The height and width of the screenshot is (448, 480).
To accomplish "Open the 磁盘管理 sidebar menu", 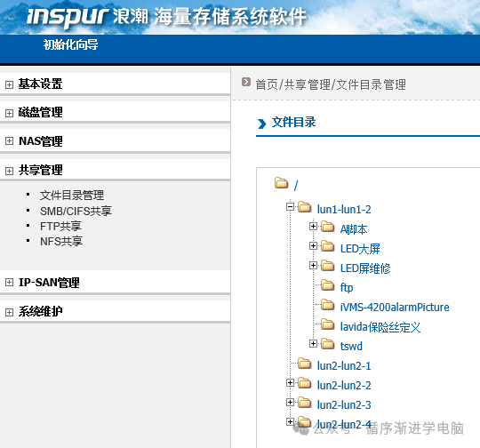I will coord(40,112).
